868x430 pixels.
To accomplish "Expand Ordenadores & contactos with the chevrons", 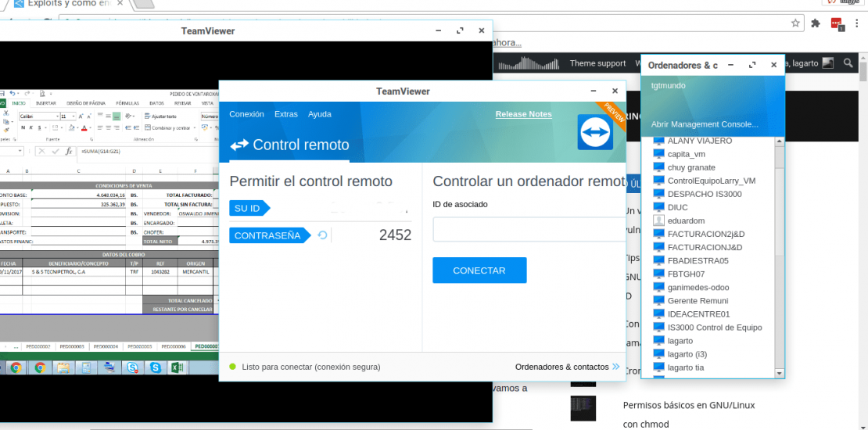I will pos(616,367).
